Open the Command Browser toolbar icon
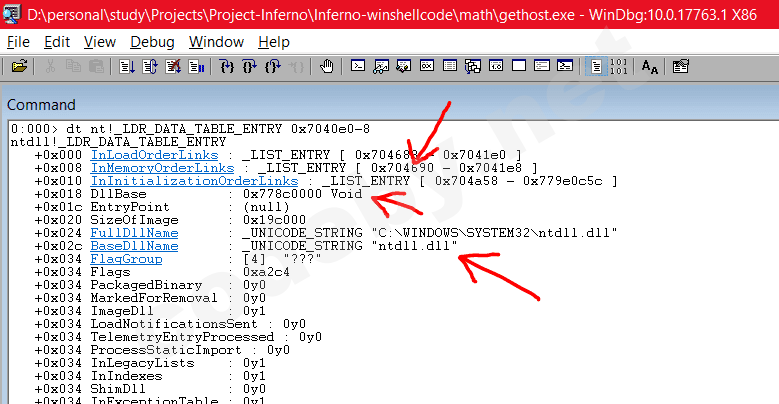 (x=565, y=66)
